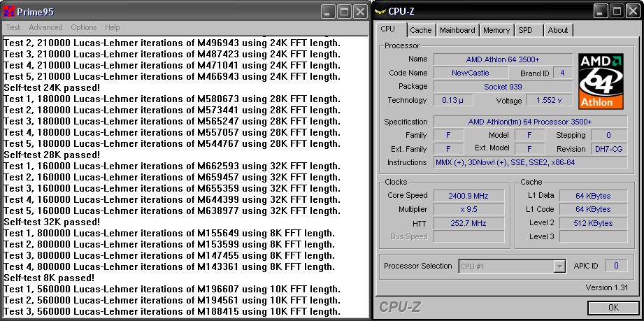The width and height of the screenshot is (644, 321).
Task: Switch to the Mainboard tab in CPU-Z
Action: click(457, 30)
